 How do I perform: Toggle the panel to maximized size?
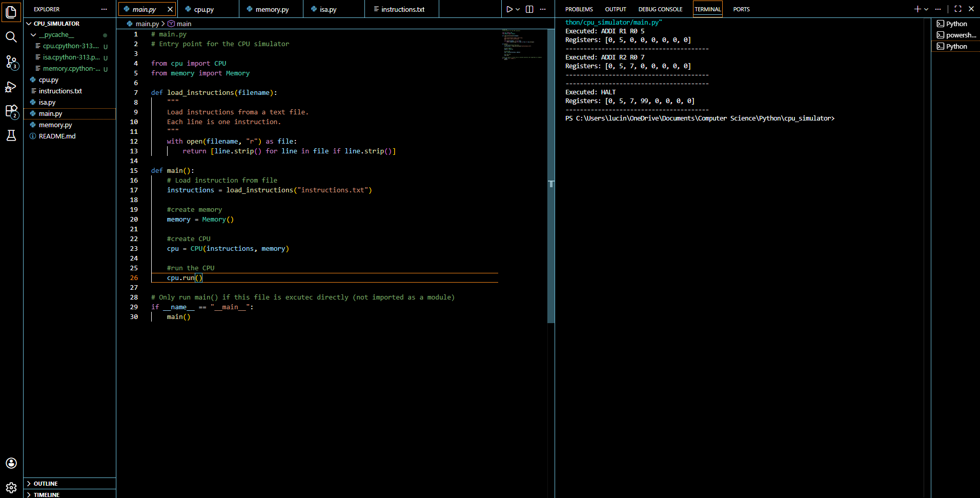(x=957, y=8)
